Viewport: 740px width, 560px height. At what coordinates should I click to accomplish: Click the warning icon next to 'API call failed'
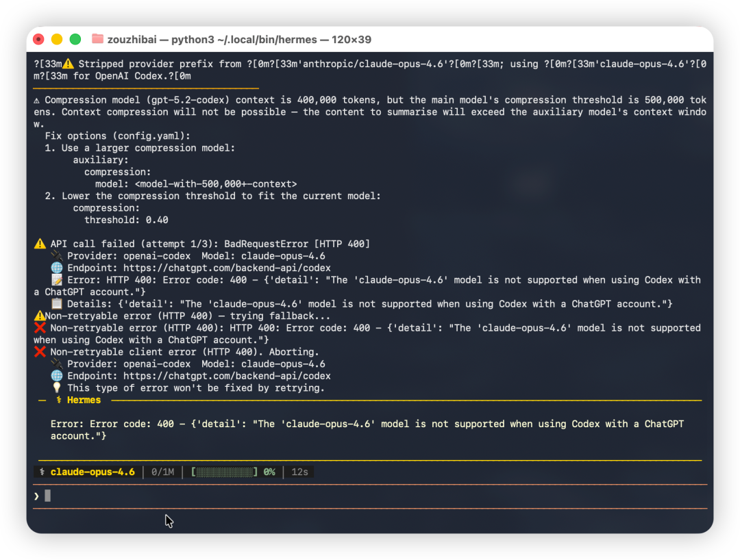click(x=40, y=244)
